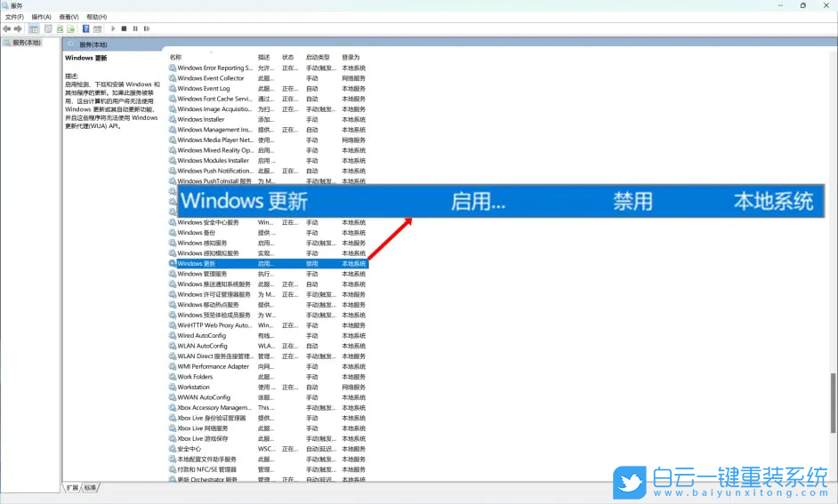
Task: Click gear icon beside Wired AutoConfig
Action: pyautogui.click(x=173, y=335)
